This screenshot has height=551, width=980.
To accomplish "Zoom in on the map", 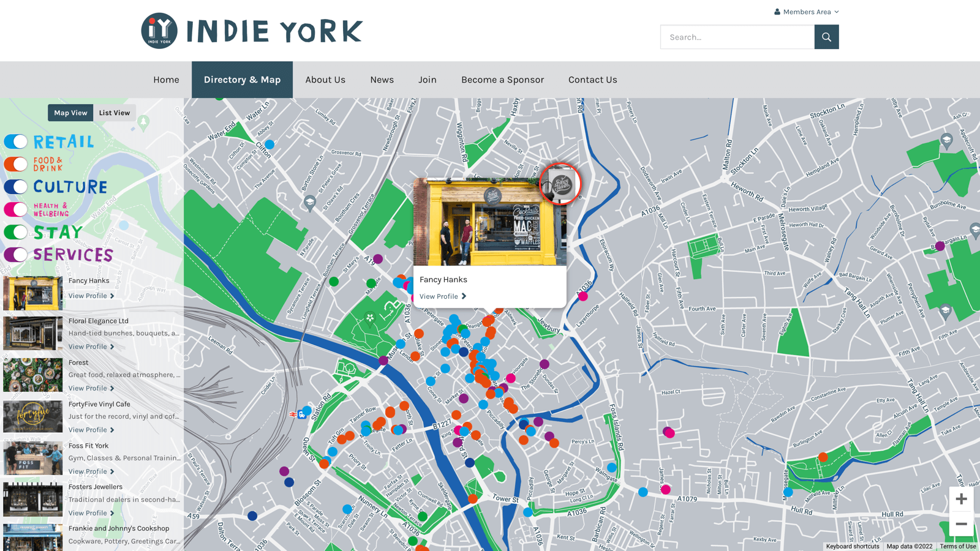I will click(x=960, y=499).
